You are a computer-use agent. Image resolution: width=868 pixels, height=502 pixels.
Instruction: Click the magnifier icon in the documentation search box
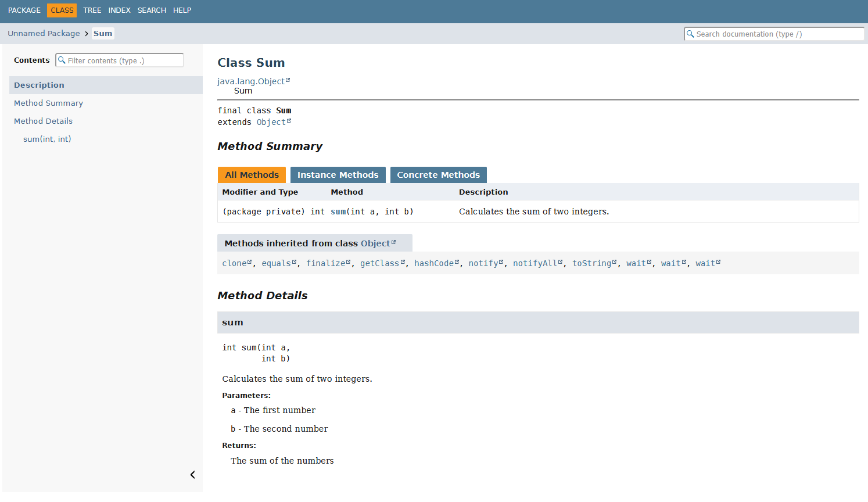690,34
